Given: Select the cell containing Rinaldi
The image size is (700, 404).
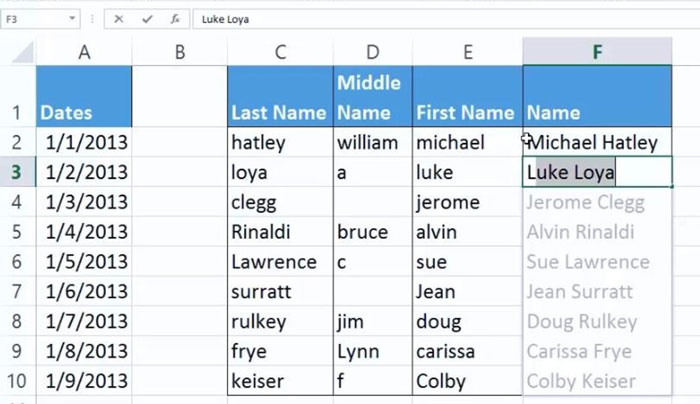Looking at the screenshot, I should pos(280,232).
